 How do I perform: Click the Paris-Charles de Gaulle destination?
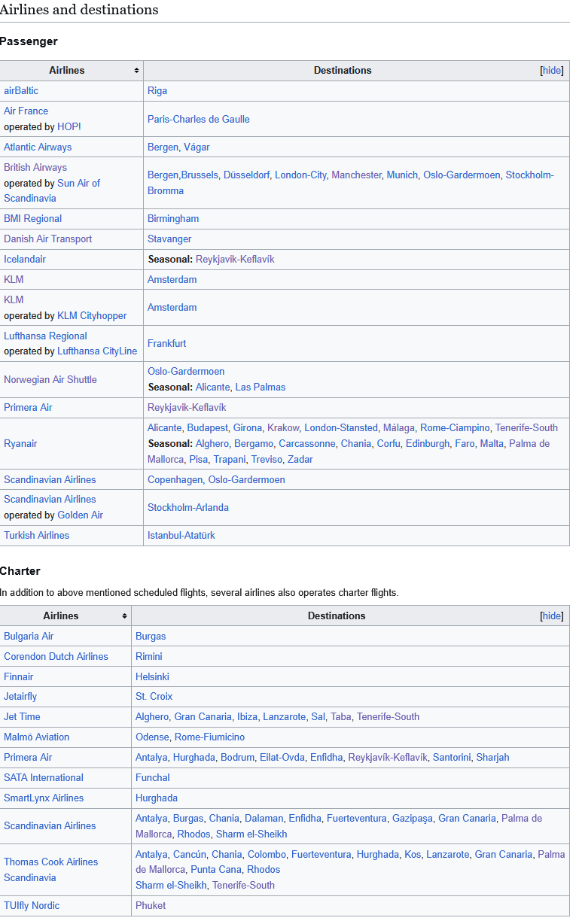point(198,120)
